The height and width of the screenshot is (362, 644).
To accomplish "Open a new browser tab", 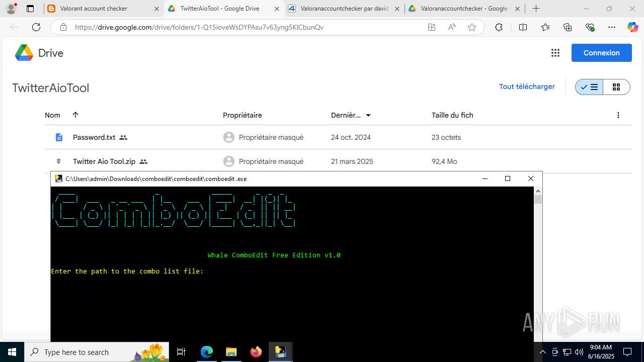I will (x=536, y=9).
